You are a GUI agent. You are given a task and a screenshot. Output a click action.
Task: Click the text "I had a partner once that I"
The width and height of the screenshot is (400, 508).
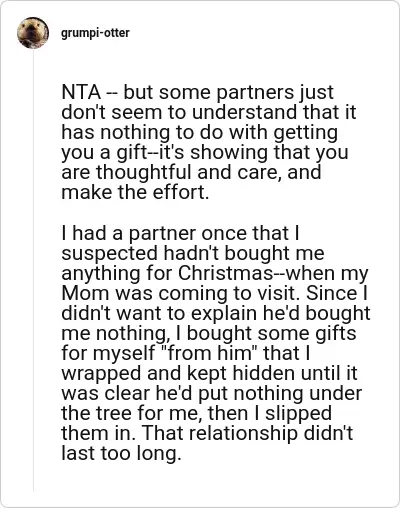click(180, 233)
